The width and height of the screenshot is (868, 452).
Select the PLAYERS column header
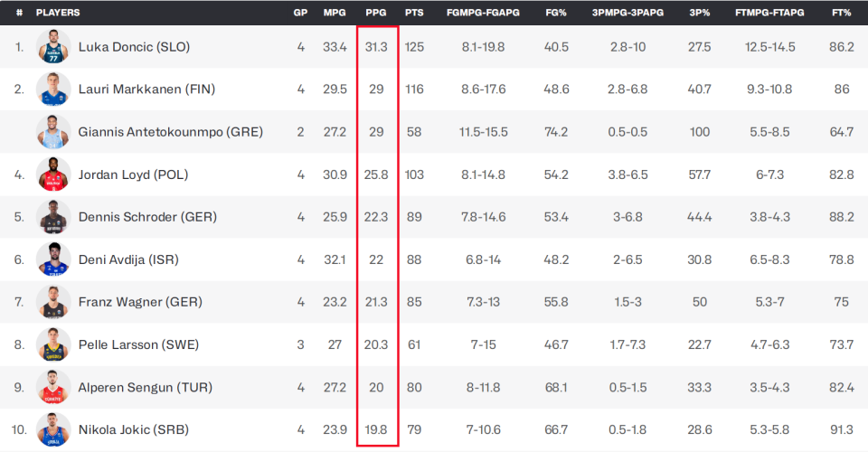click(x=58, y=13)
